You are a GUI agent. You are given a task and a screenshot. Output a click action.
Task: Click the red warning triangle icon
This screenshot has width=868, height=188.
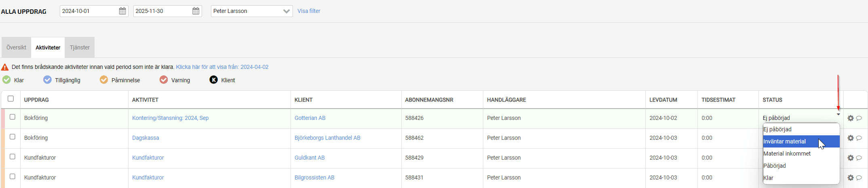point(5,67)
